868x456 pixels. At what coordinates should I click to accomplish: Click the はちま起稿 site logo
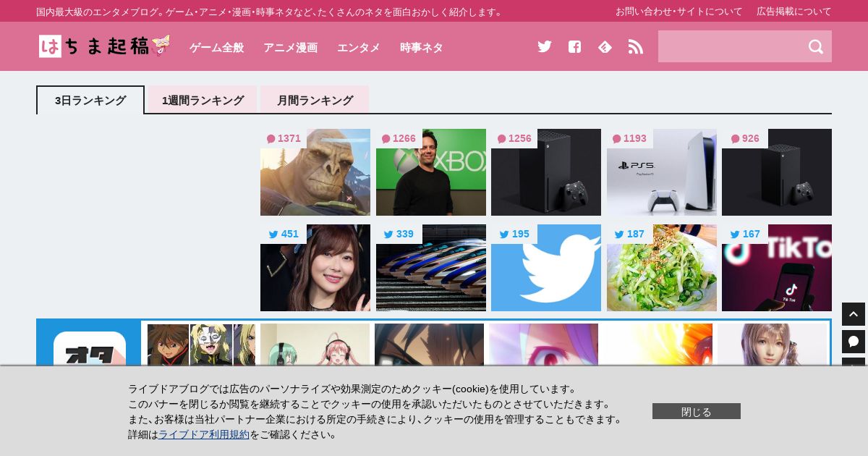(105, 46)
